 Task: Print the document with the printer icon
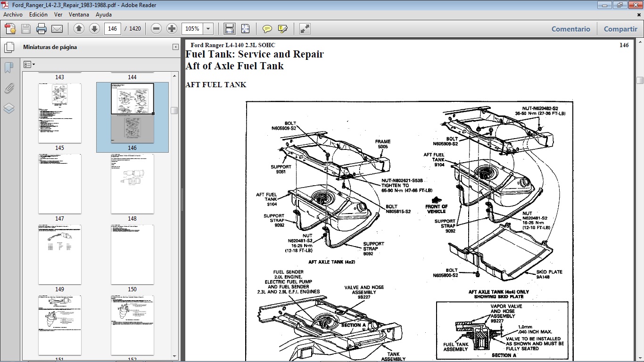coord(41,29)
